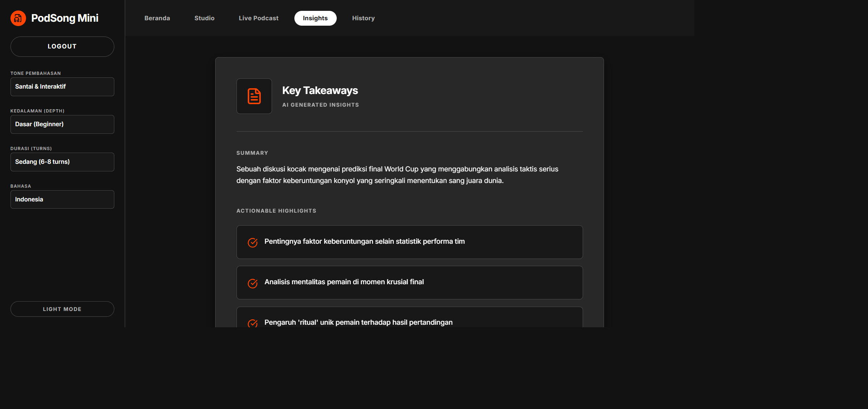Image resolution: width=868 pixels, height=409 pixels.
Task: Open the Beranda tab
Action: (157, 18)
